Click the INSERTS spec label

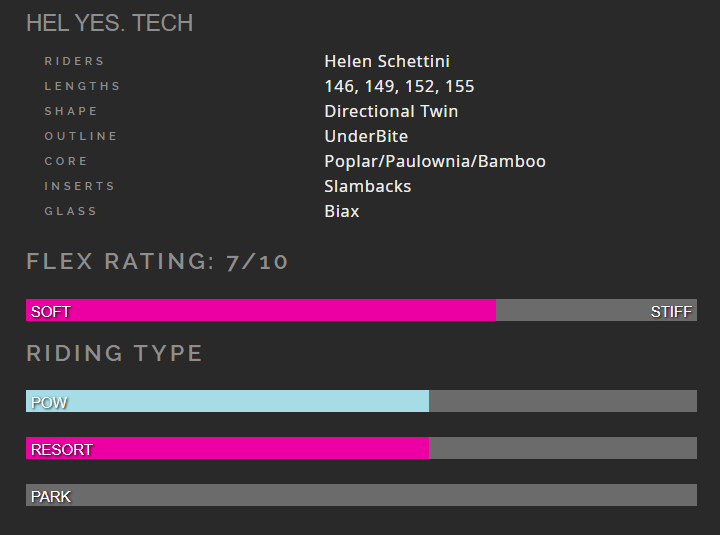pyautogui.click(x=79, y=186)
